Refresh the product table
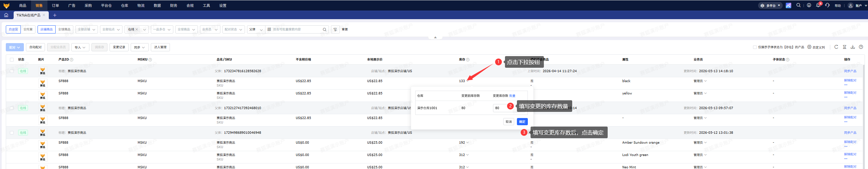This screenshot has width=868, height=169. (x=836, y=47)
